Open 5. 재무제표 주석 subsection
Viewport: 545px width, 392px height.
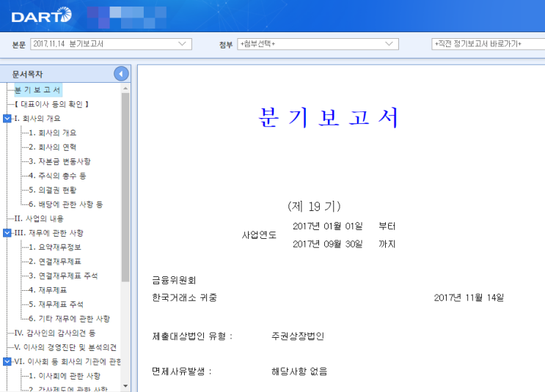pos(56,304)
